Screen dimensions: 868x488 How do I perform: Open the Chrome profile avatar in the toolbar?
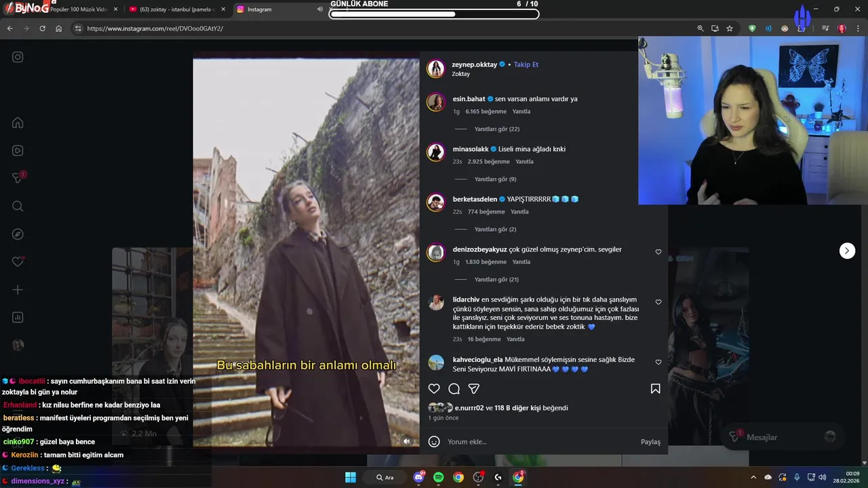tap(842, 28)
